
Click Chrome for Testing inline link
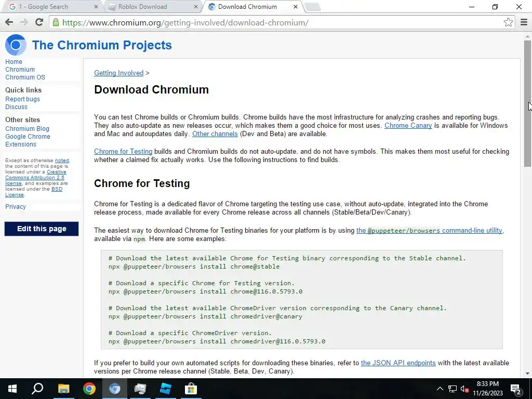(123, 152)
